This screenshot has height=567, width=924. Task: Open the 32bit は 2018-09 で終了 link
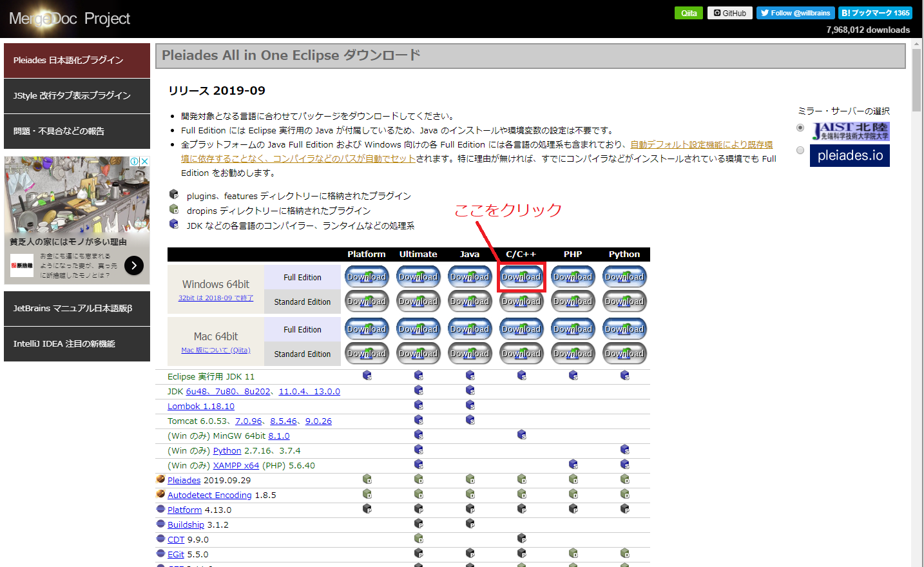[216, 298]
